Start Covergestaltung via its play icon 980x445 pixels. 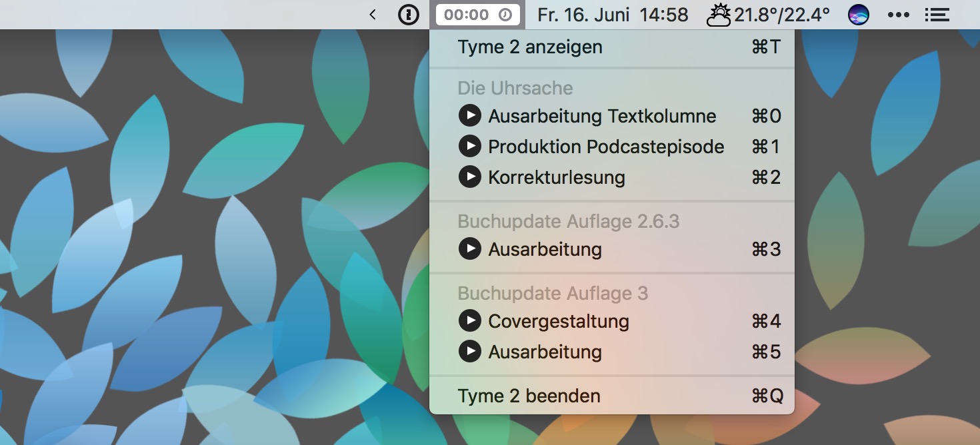[x=470, y=321]
